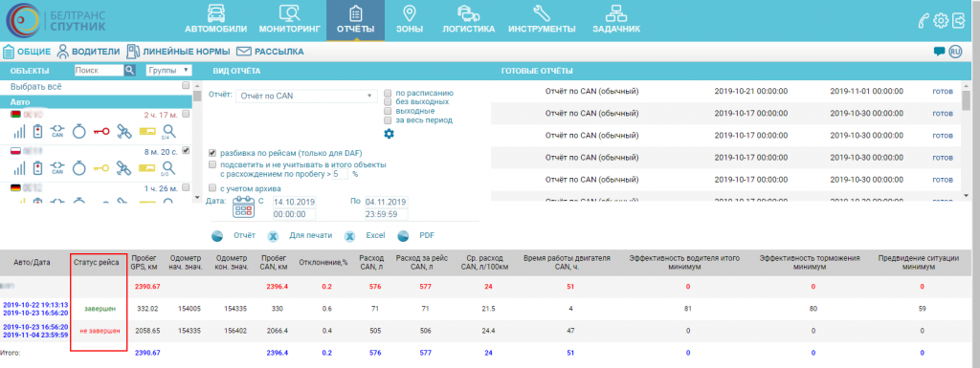Enable the за весь период checkbox
Viewport: 980px width, 368px height.
[x=388, y=119]
